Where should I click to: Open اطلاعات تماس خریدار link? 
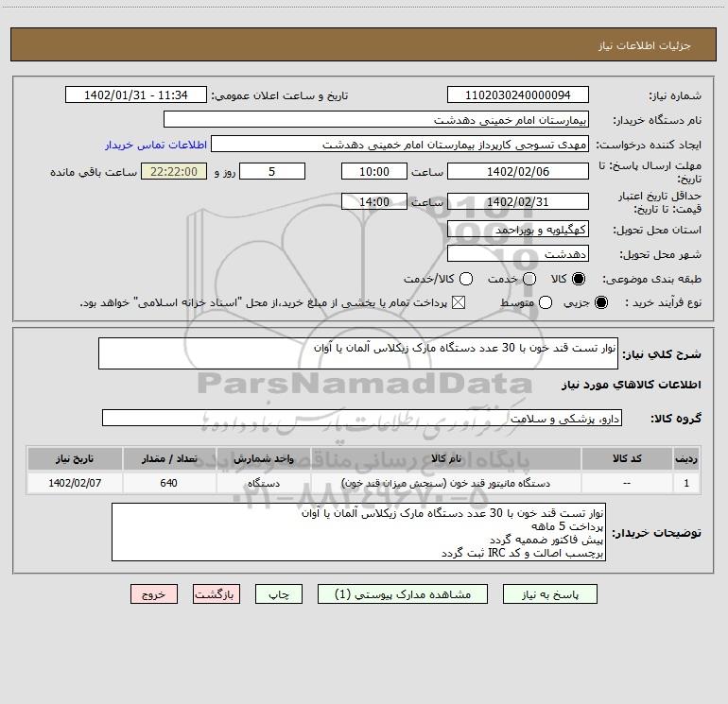[156, 145]
